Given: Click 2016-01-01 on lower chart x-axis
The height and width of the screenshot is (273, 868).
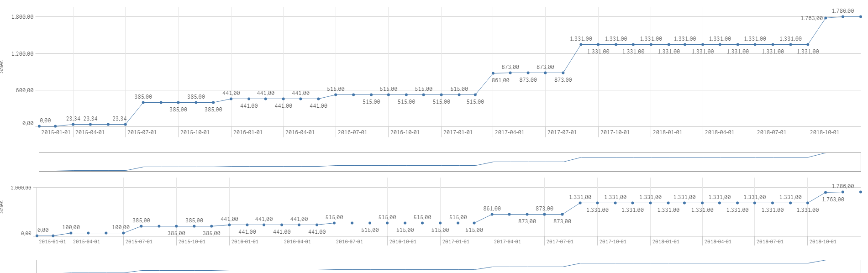Looking at the screenshot, I should (x=245, y=241).
